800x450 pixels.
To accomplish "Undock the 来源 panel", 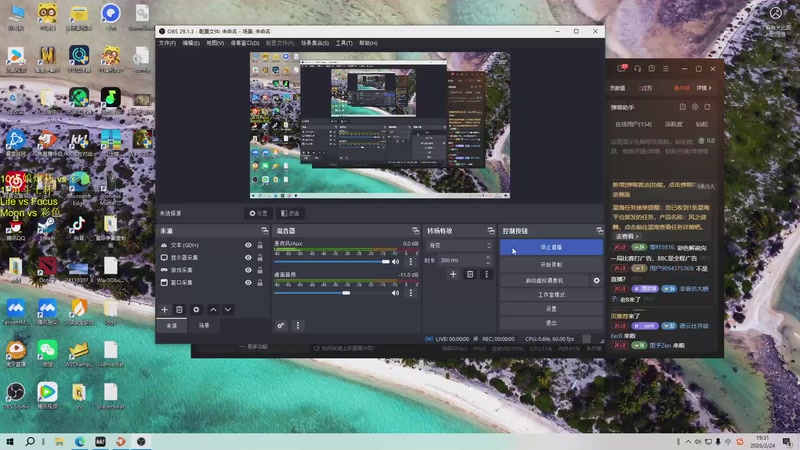I will click(x=264, y=231).
